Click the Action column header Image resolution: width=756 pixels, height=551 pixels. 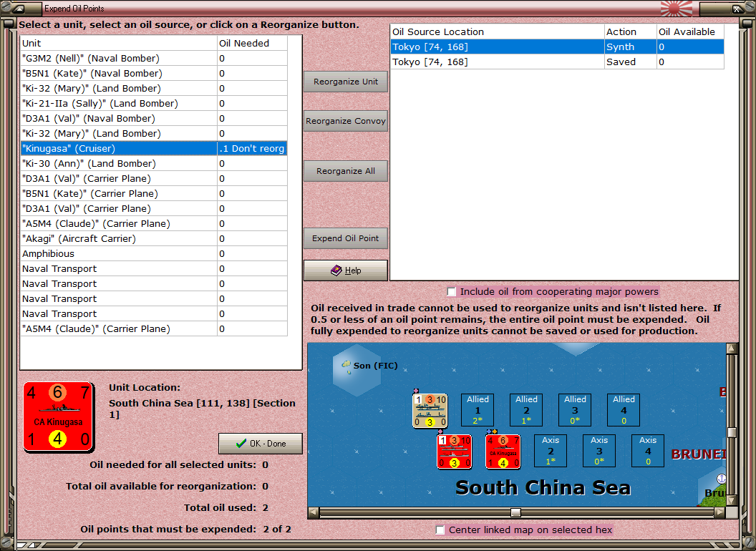(631, 31)
